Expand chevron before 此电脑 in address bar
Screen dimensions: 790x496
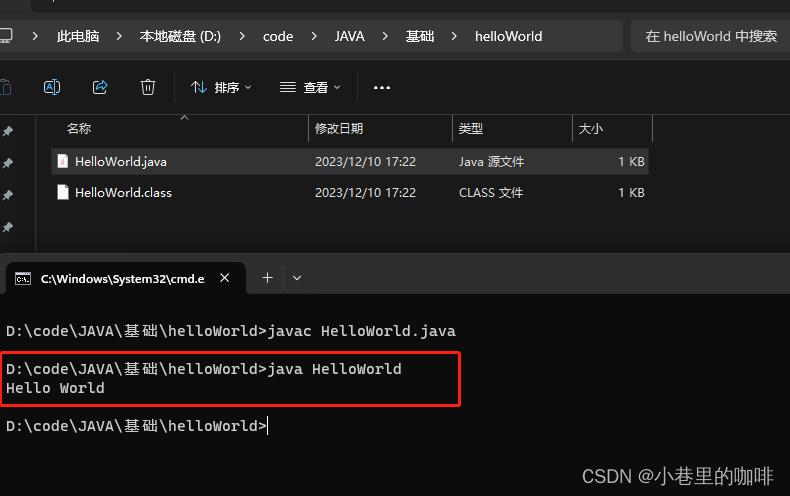click(35, 36)
